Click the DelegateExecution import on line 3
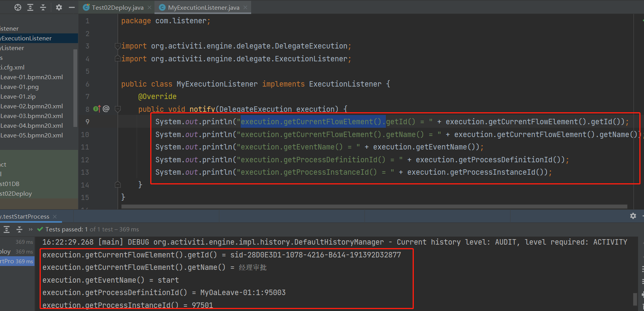Viewport: 644px width, 311px height. pyautogui.click(x=236, y=46)
